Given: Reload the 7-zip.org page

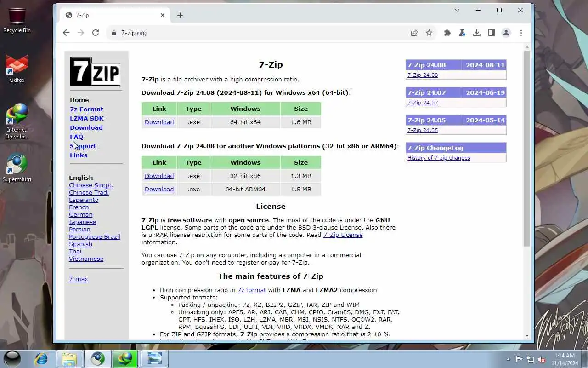Looking at the screenshot, I should [x=96, y=33].
